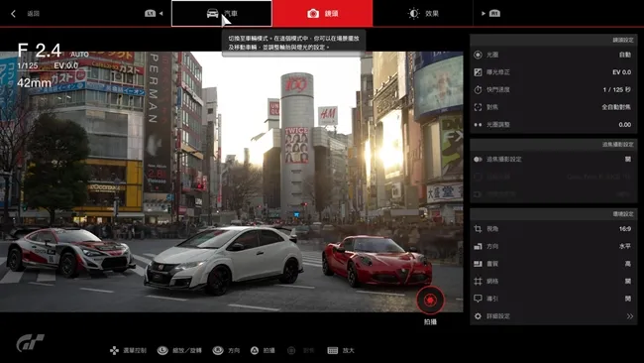Viewport: 644px width, 363px height.
Task: Open the aperture 光圈 setting row
Action: pyautogui.click(x=553, y=55)
